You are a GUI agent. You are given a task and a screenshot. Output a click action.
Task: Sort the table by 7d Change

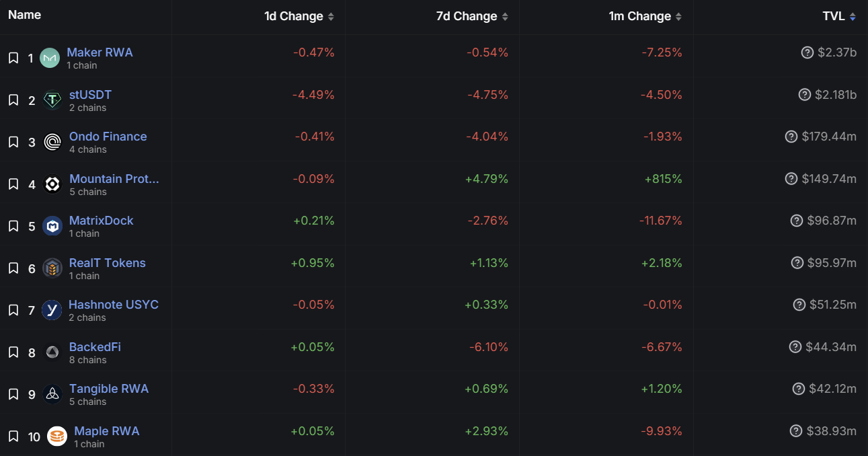[472, 16]
